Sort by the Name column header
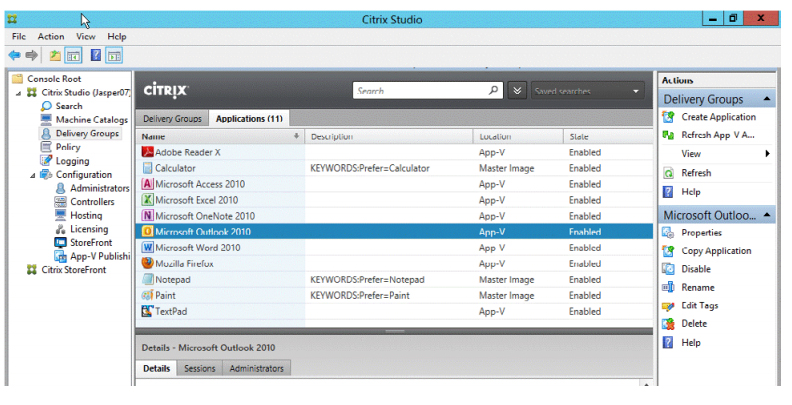Viewport: 792px width, 405px height. tap(220, 136)
